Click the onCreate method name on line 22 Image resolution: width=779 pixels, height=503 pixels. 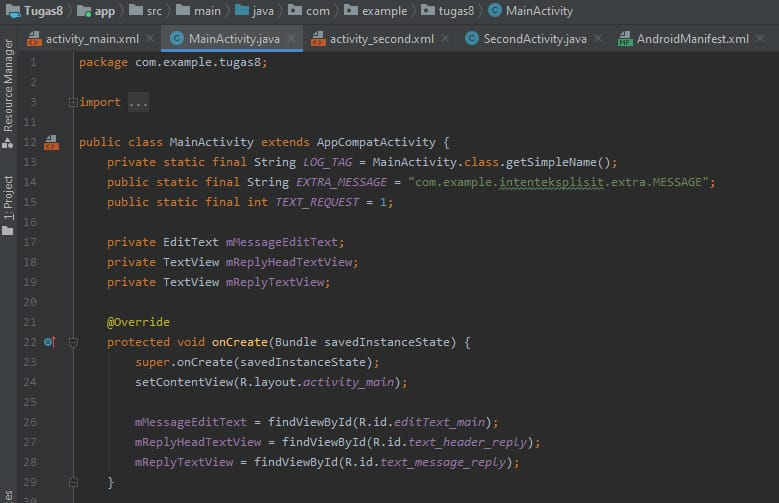(240, 342)
